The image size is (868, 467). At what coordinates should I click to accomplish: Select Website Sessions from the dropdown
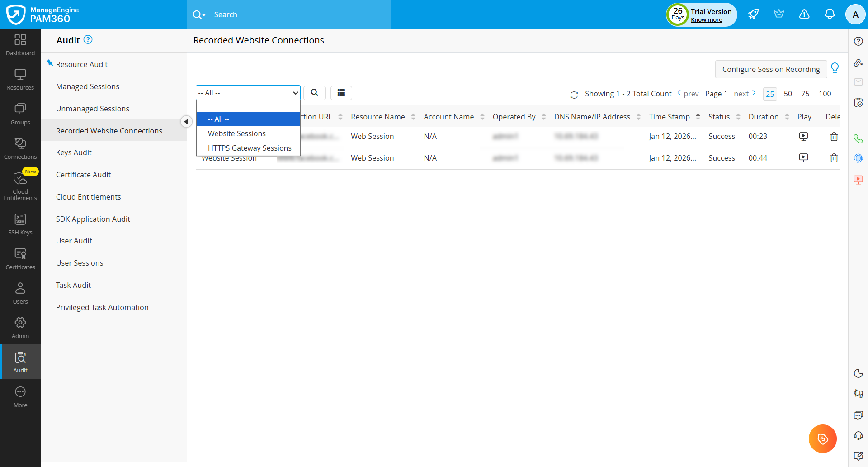236,133
